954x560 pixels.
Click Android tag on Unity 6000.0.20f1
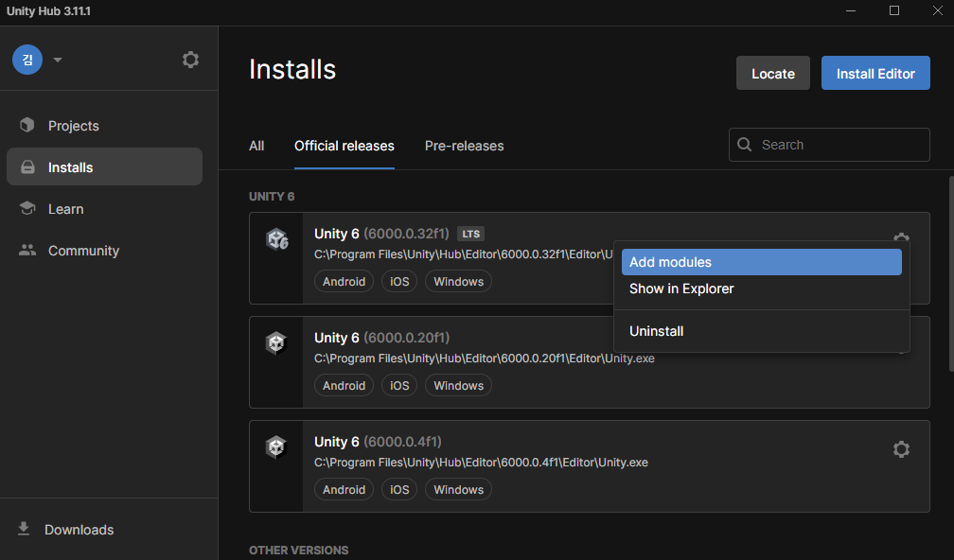(x=344, y=386)
